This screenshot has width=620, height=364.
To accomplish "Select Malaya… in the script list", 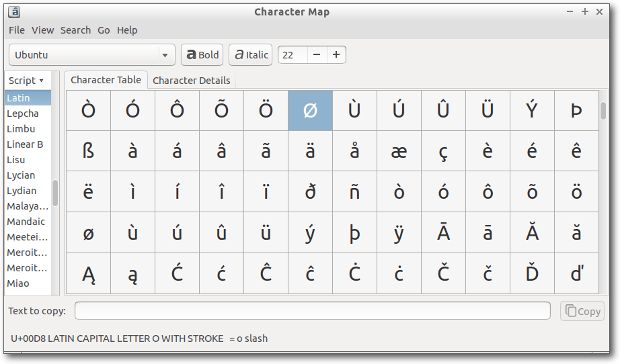I will point(28,206).
